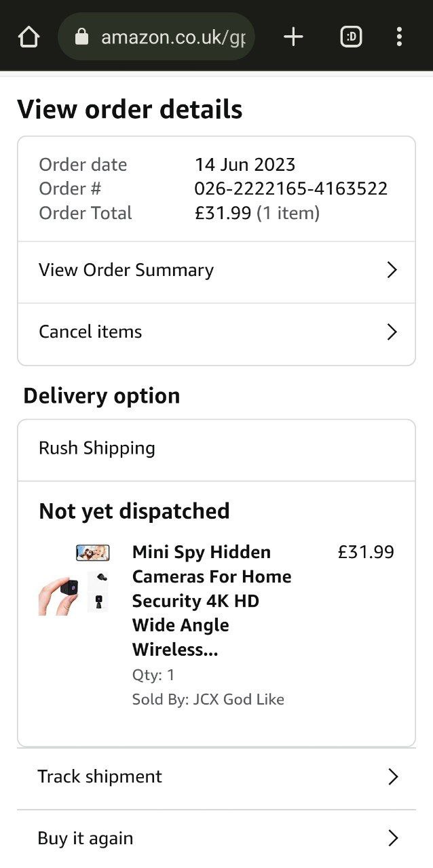This screenshot has height=868, width=433.
Task: Open the Mini Spy Hidden Cameras product link
Action: click(211, 601)
